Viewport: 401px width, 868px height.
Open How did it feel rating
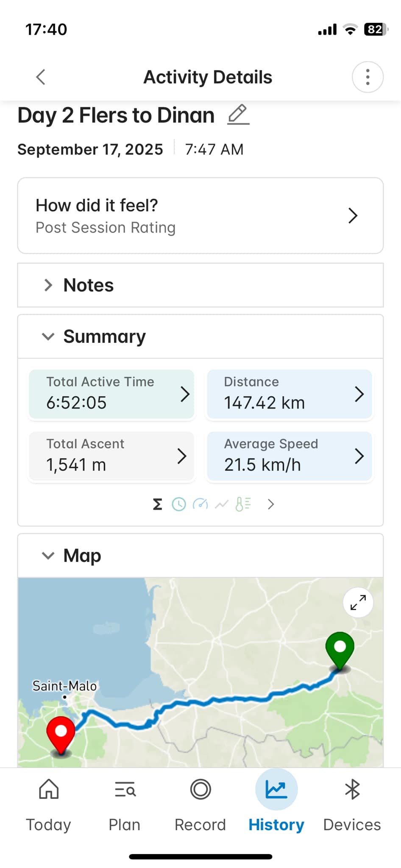200,216
